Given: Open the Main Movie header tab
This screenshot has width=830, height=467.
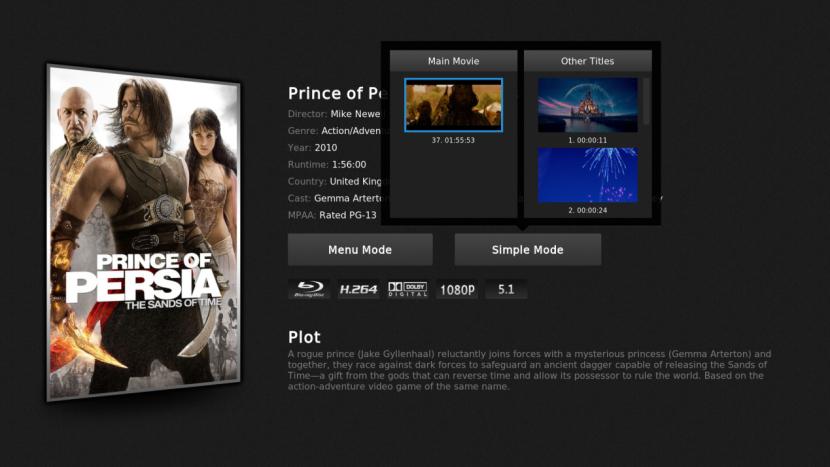Looking at the screenshot, I should click(x=453, y=61).
